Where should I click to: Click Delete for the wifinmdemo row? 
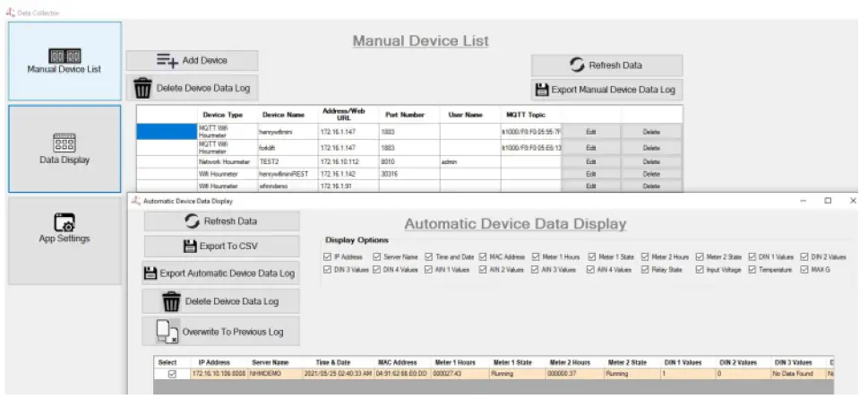tap(651, 186)
